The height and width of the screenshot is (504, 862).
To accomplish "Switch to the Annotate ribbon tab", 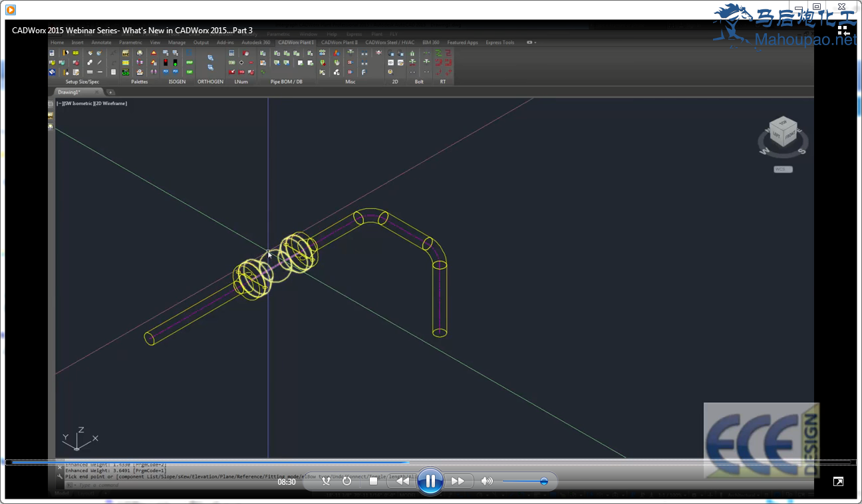I will 101,43.
